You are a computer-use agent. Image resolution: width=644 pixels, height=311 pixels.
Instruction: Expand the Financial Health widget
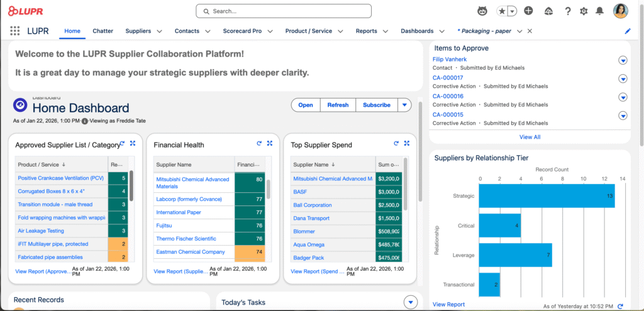pos(270,143)
